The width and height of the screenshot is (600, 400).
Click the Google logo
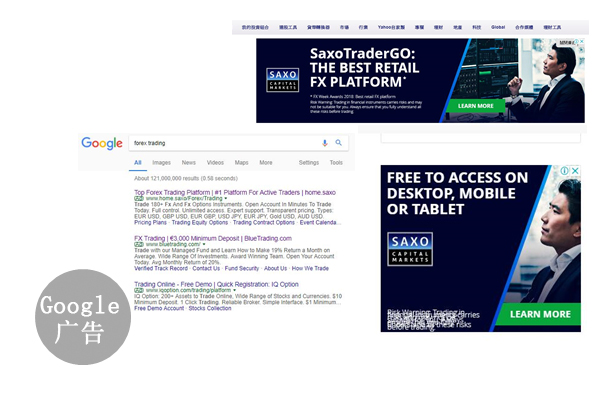[x=102, y=143]
